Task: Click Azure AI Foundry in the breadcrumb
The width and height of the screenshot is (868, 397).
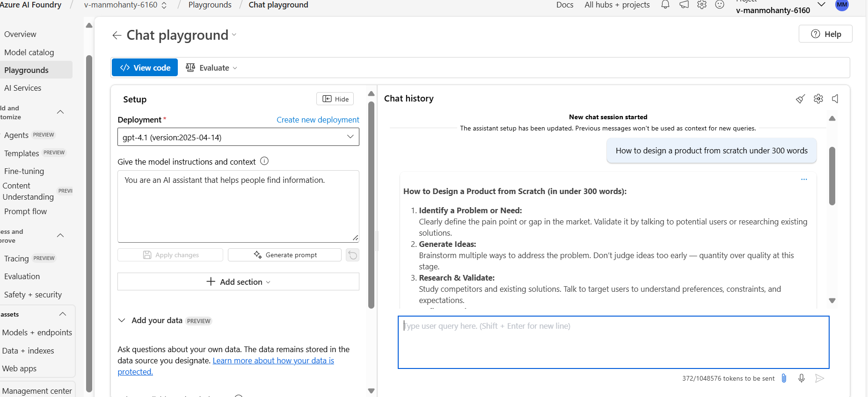Action: click(30, 5)
